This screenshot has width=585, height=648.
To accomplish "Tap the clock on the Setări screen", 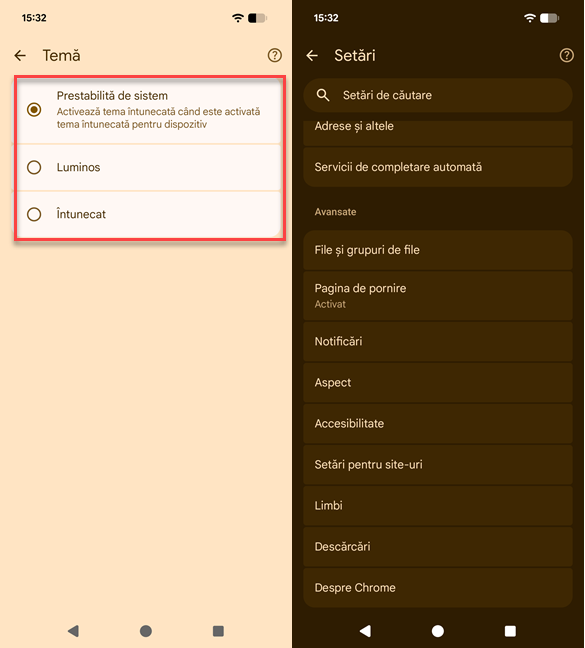I will [326, 18].
